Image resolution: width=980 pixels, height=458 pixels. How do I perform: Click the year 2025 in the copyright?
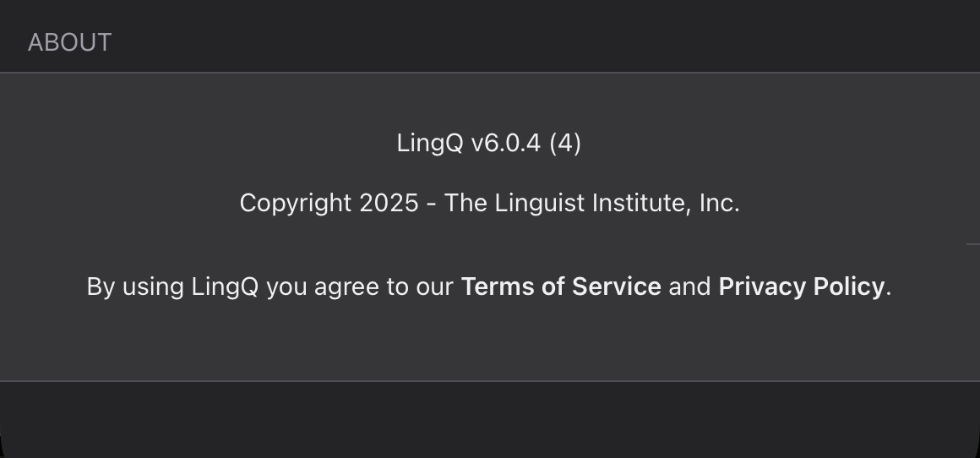389,203
